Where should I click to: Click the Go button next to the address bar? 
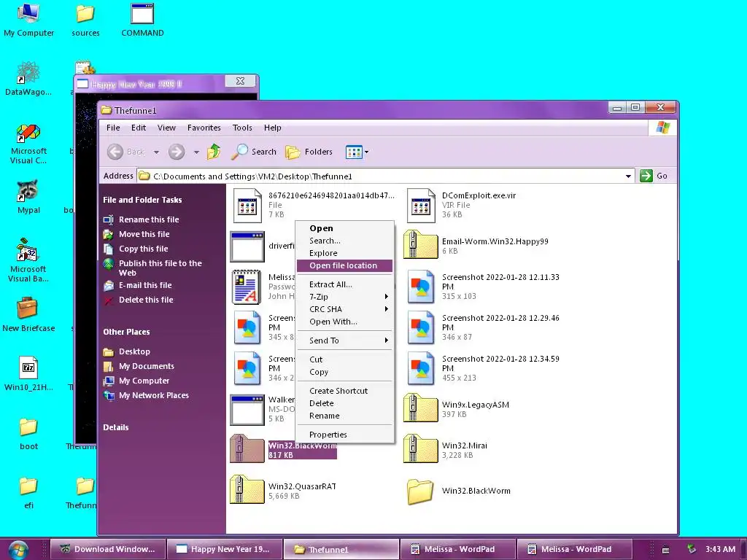click(x=654, y=176)
